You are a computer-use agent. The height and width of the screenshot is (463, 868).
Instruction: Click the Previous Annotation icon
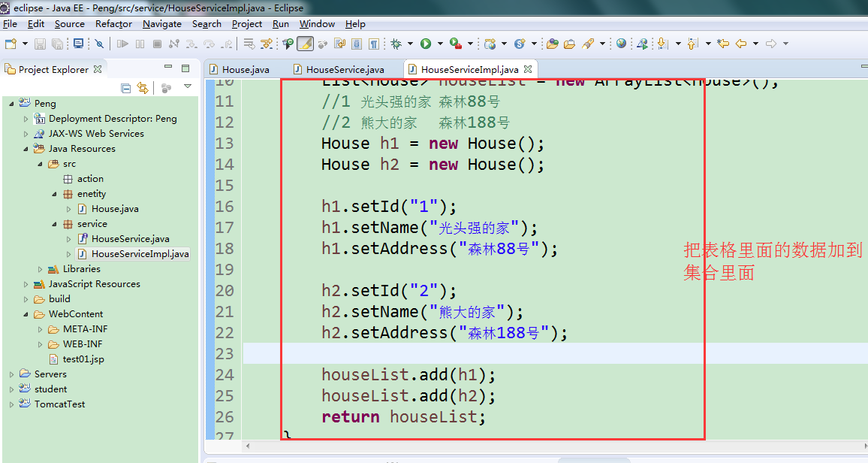point(693,44)
